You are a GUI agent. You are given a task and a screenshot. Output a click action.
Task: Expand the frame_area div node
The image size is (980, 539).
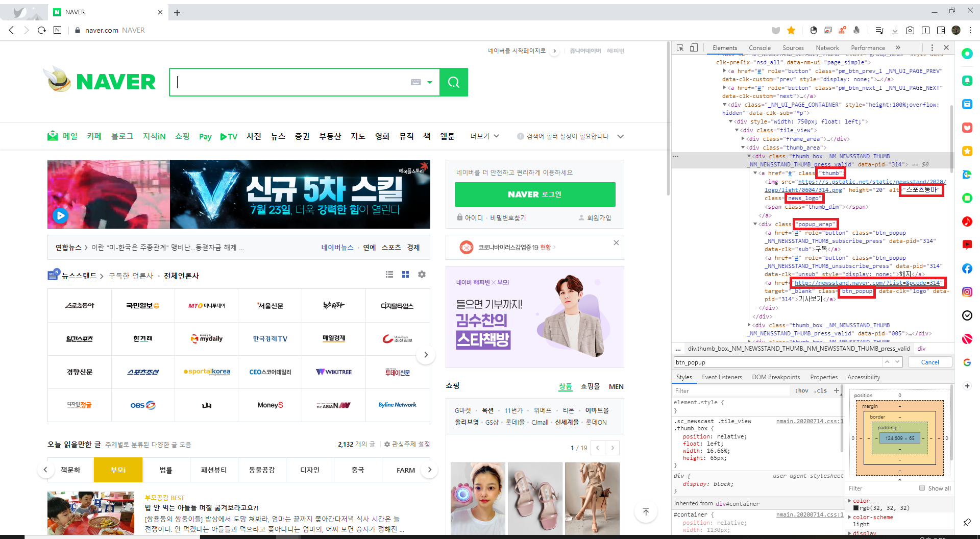pos(743,139)
